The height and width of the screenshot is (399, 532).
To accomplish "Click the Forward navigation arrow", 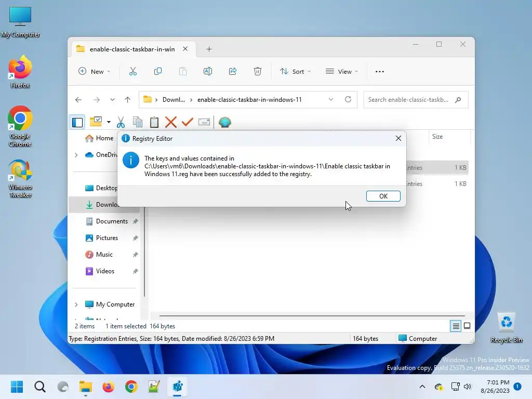I will tap(96, 100).
